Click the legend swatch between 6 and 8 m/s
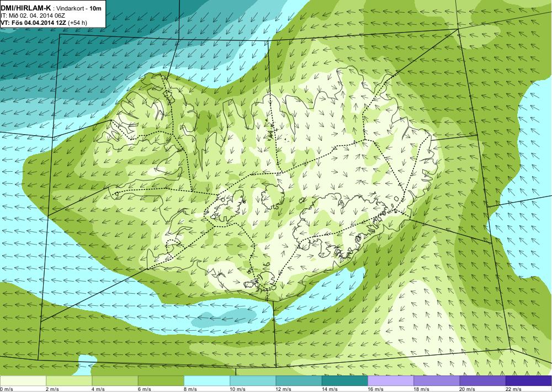 (161, 381)
